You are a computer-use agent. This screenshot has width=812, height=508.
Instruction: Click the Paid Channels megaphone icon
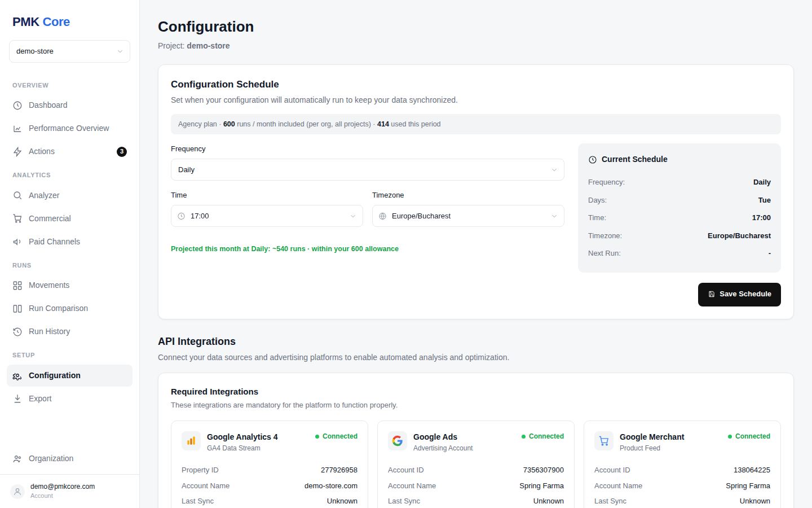coord(17,242)
